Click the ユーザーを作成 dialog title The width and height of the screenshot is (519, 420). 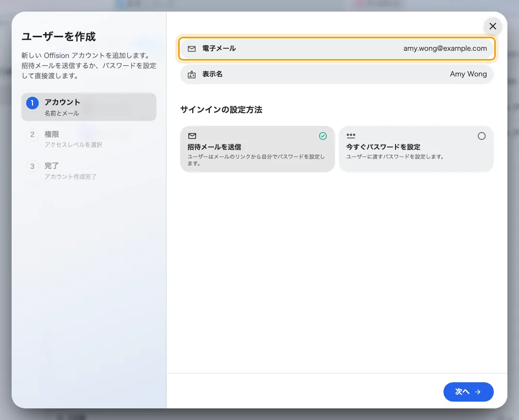(59, 36)
